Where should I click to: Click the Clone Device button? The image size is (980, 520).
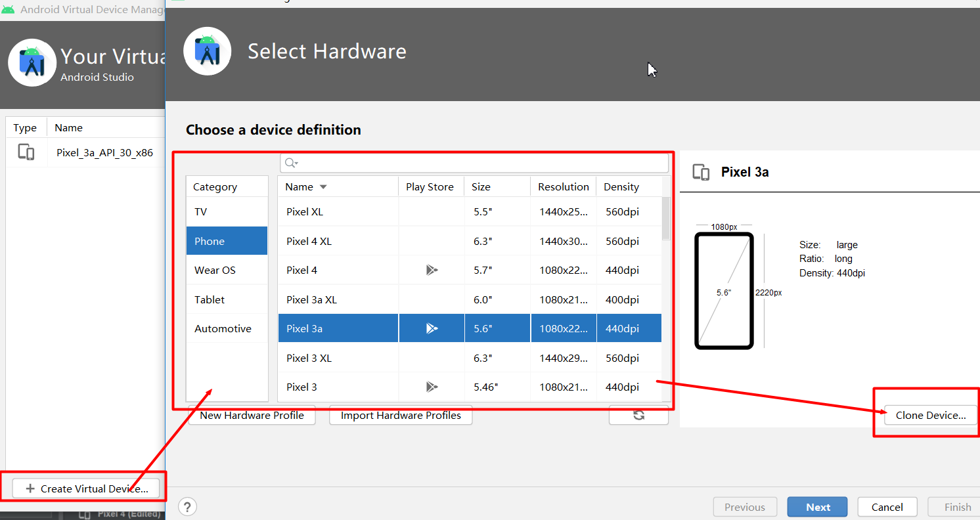[931, 415]
